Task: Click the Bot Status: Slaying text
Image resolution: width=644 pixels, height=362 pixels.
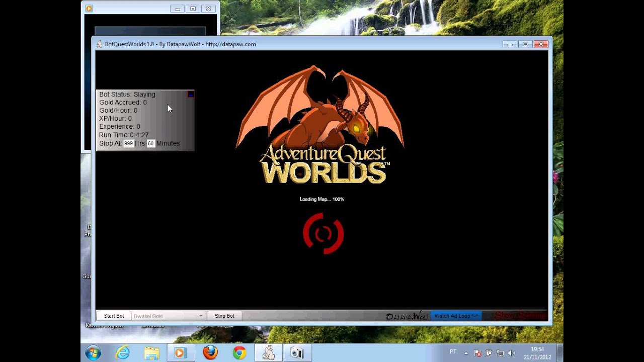Action: point(127,94)
